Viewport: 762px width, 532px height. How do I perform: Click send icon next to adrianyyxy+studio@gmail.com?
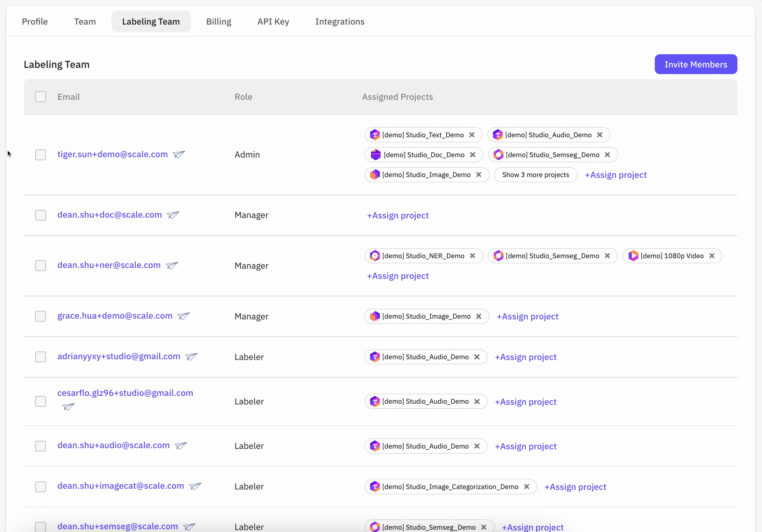(191, 356)
